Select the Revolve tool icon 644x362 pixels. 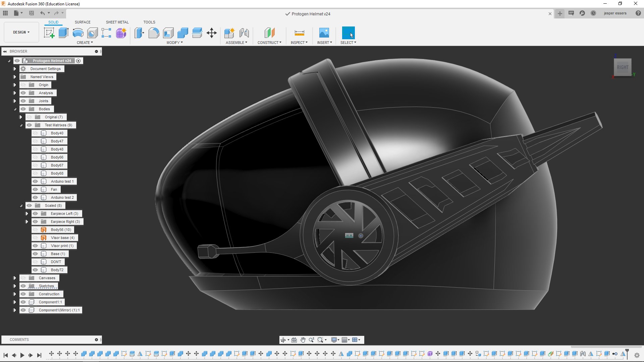click(x=78, y=33)
